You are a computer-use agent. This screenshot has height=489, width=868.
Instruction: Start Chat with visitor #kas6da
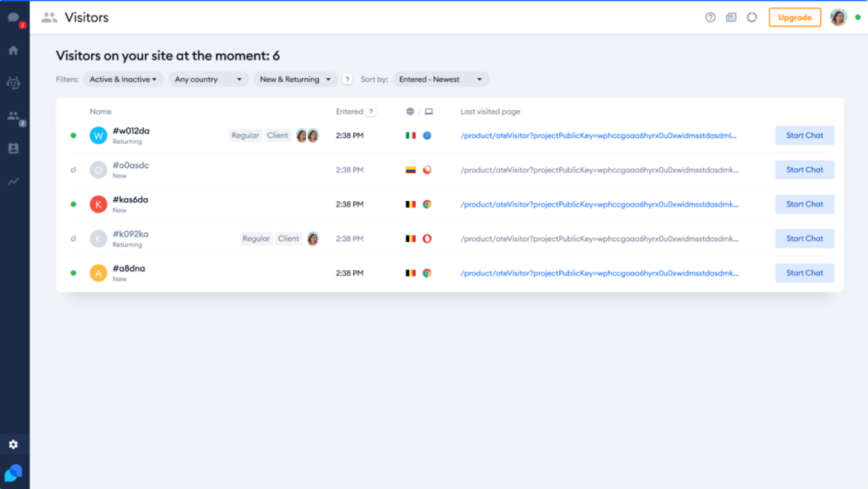pyautogui.click(x=805, y=204)
